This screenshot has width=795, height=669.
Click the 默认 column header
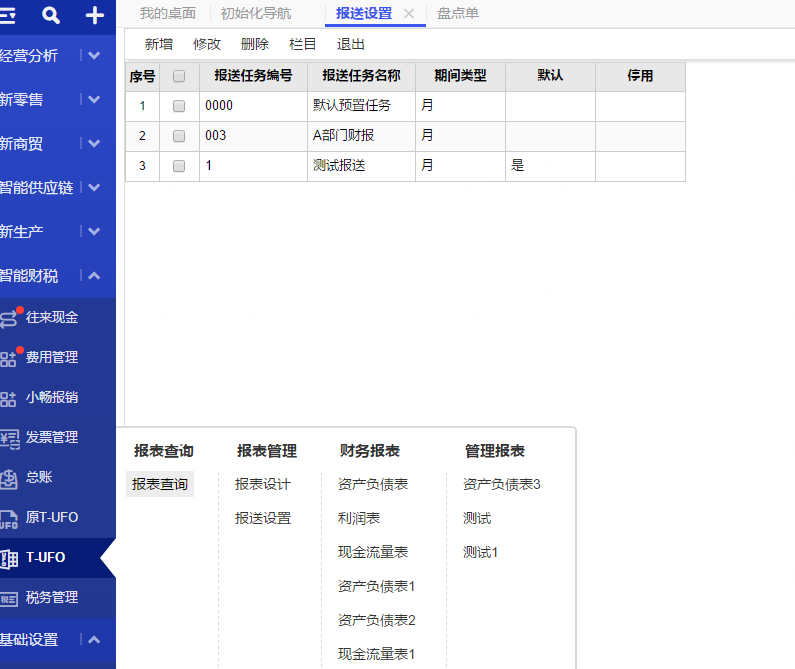pos(550,76)
